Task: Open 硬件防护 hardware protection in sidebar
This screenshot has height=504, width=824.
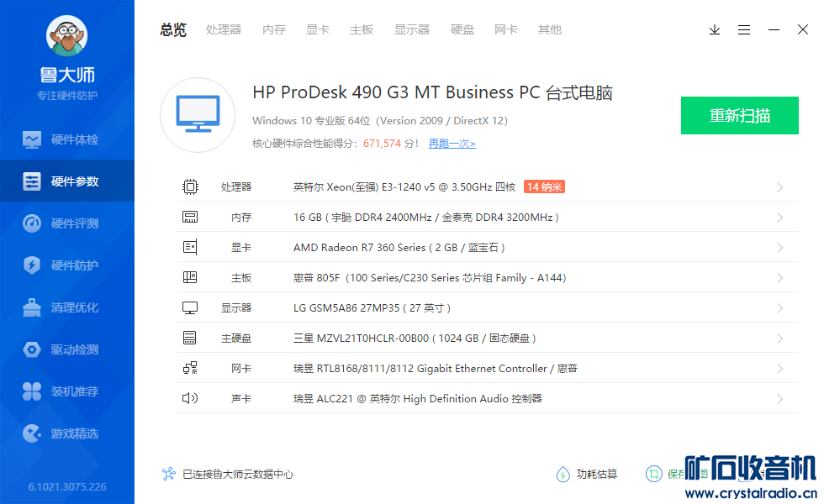Action: [x=67, y=265]
